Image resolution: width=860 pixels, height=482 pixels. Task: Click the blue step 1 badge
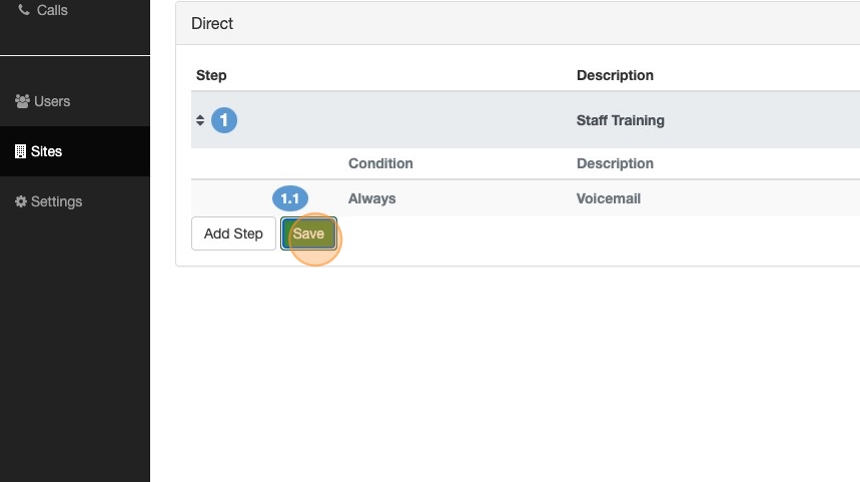pos(224,120)
